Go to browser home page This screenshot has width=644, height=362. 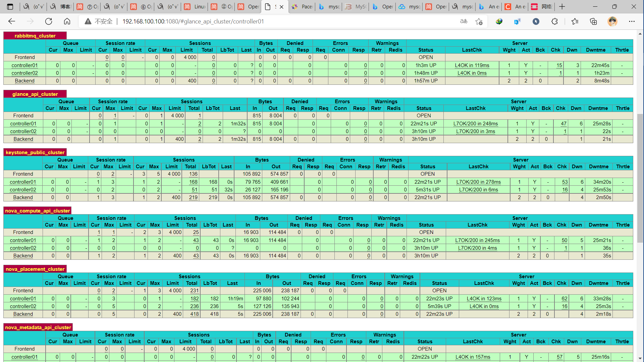click(67, 21)
